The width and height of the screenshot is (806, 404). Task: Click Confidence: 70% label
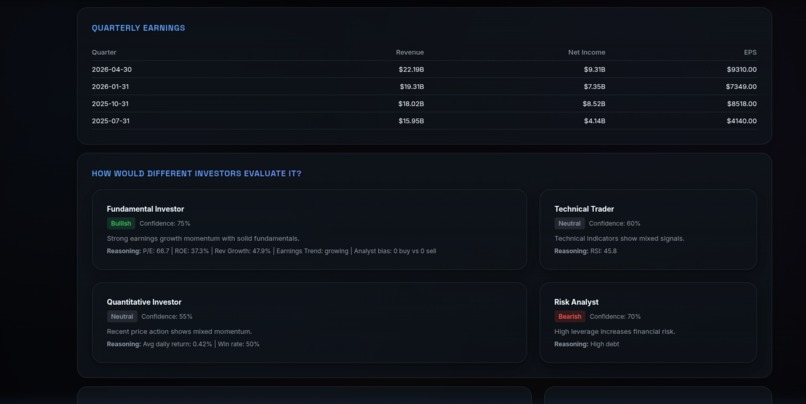coord(615,317)
